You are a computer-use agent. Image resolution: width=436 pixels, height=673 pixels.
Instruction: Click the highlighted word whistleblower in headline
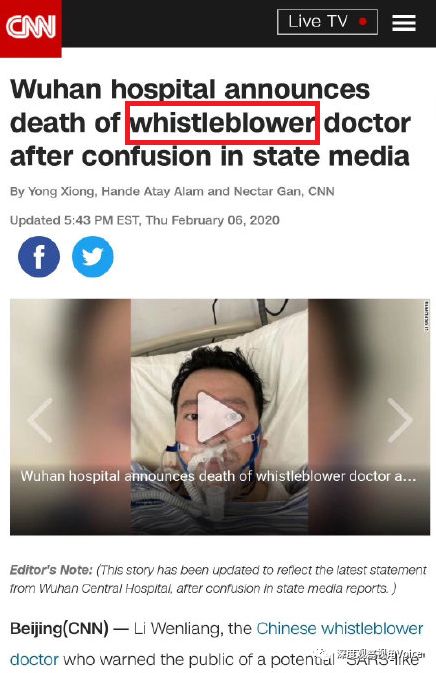(x=222, y=123)
